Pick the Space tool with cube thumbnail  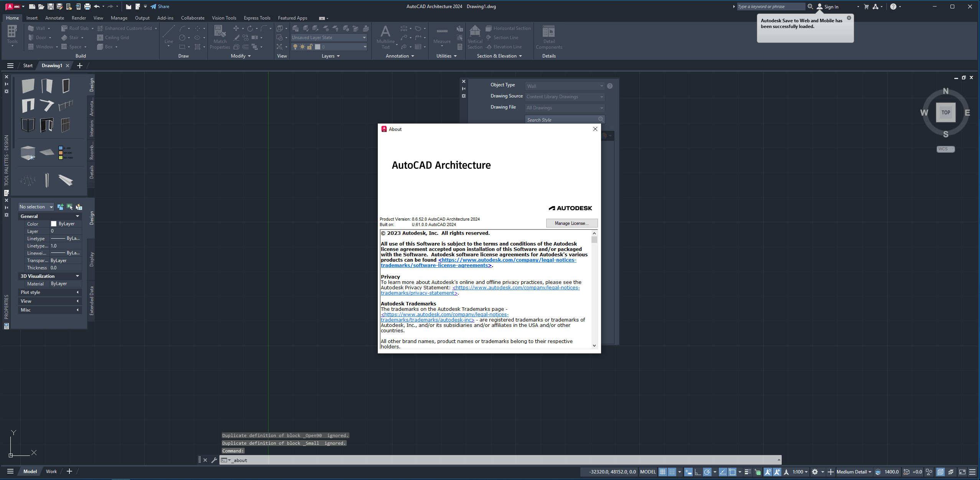coord(28,152)
